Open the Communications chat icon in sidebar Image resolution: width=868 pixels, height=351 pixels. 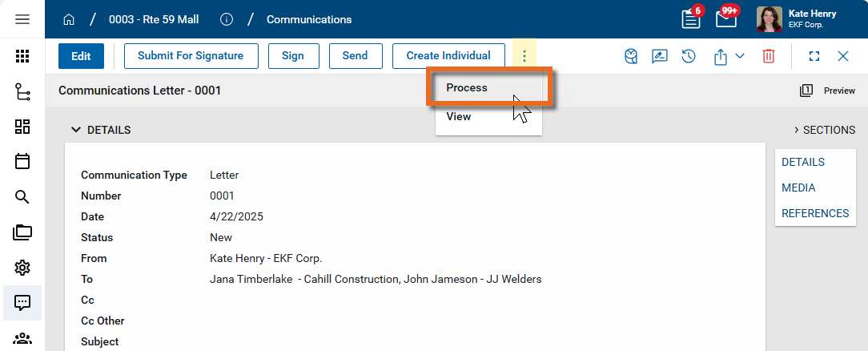(x=22, y=303)
